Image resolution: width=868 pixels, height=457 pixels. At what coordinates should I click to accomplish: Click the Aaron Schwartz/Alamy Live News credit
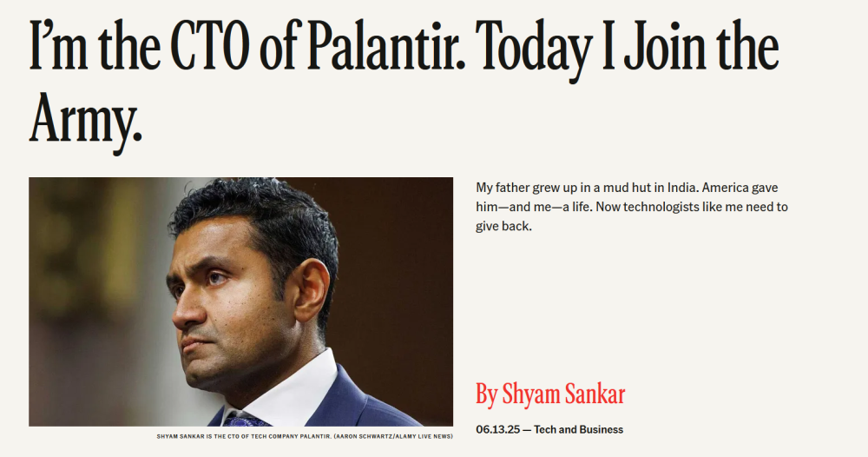[393, 436]
